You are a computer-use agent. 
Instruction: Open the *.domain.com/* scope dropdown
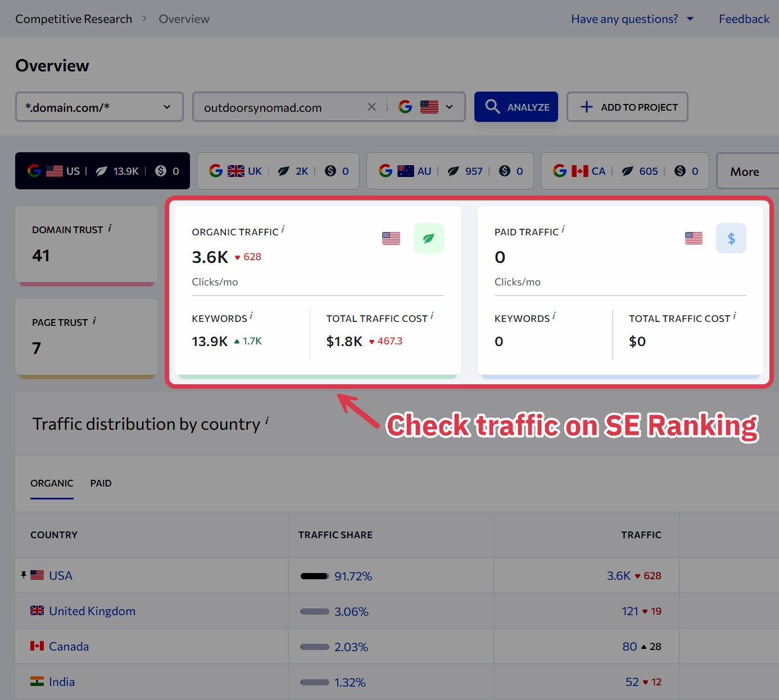[99, 107]
